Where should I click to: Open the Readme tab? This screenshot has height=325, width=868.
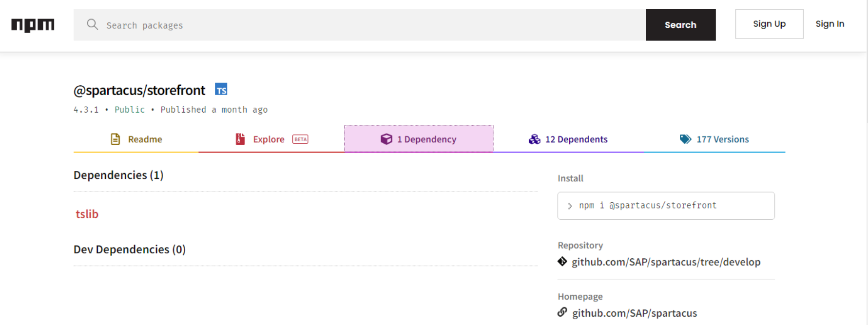pyautogui.click(x=136, y=139)
